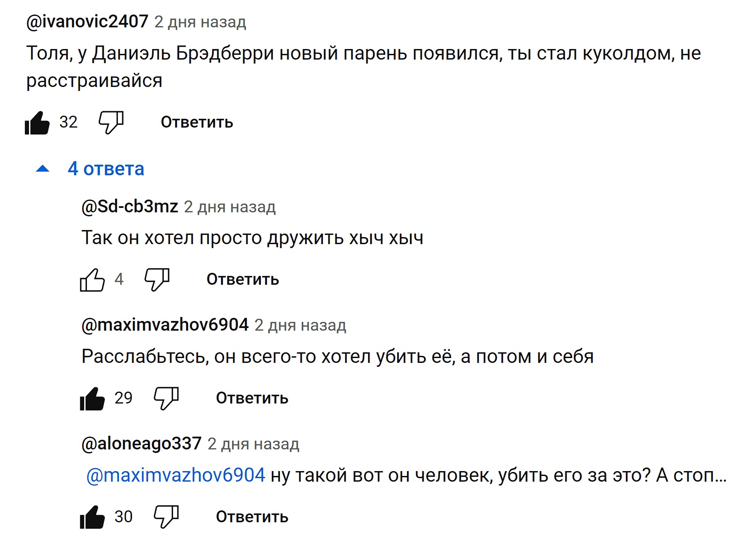Screen dimensions: 756x547
Task: Reply to the top comment with Ответить
Action: coord(197,122)
